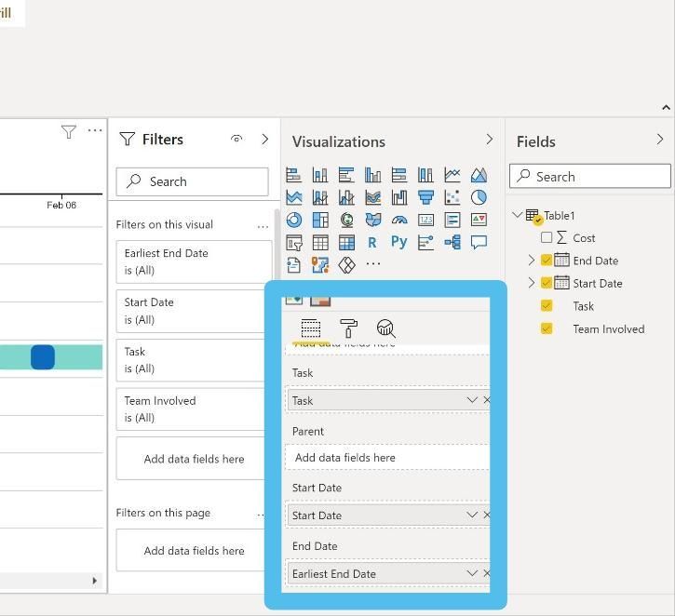Open the visual filter funnel icon

69,131
